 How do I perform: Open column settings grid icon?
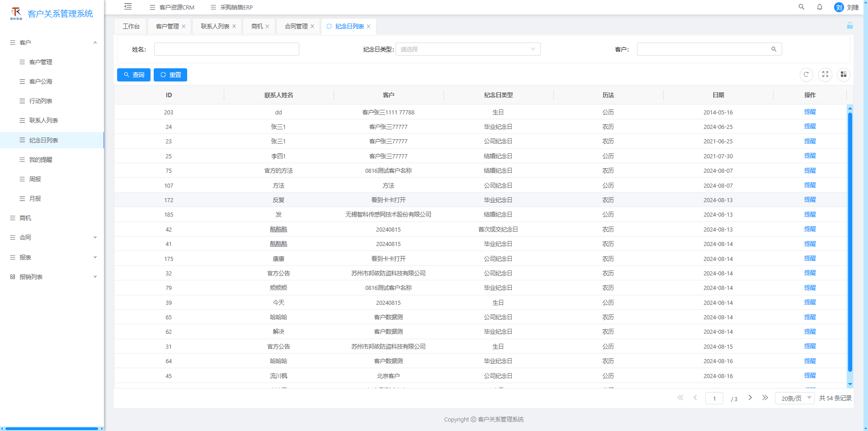[x=844, y=75]
